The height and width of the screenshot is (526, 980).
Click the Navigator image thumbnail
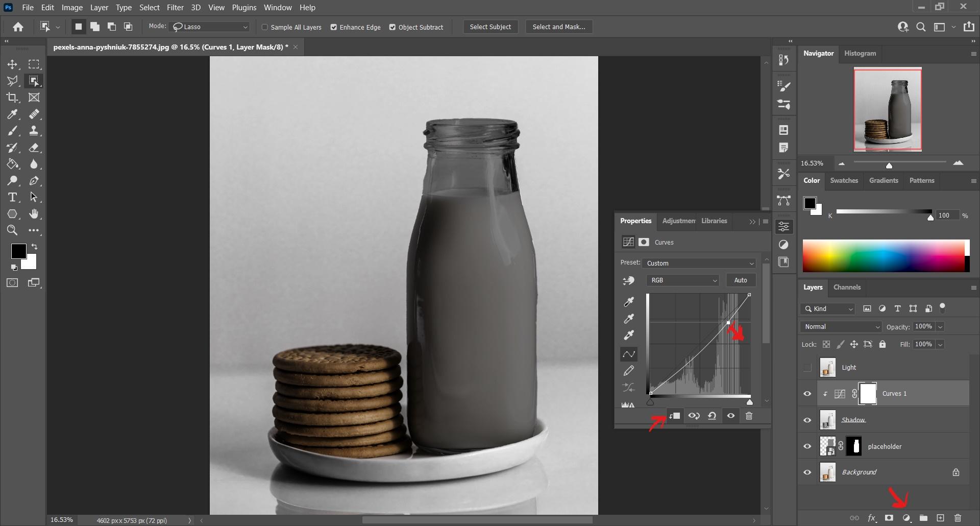888,109
